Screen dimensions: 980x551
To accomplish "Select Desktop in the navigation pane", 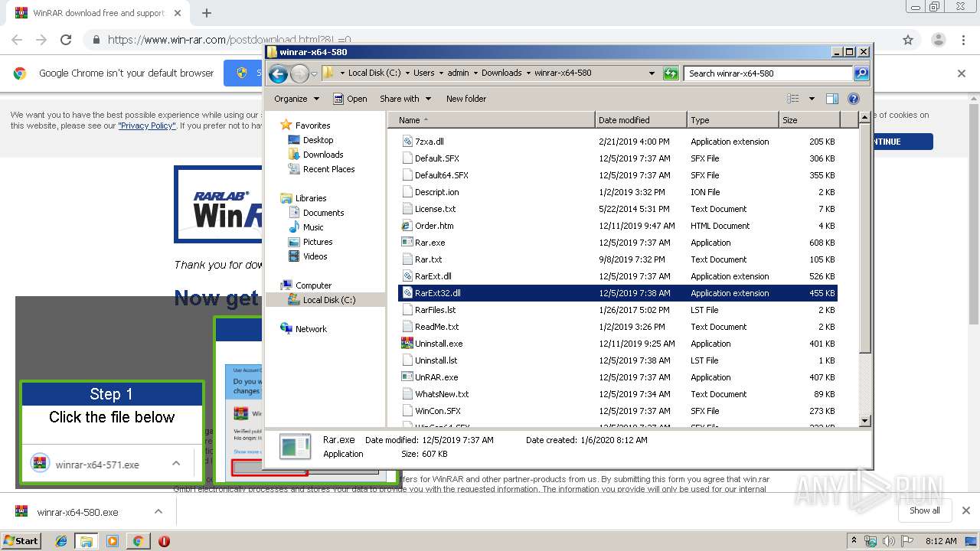I will (x=310, y=140).
